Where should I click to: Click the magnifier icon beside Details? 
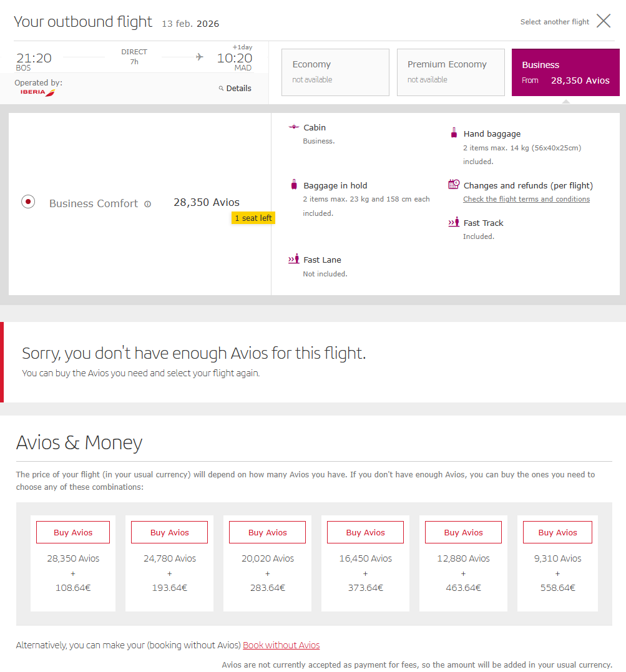[x=221, y=89]
